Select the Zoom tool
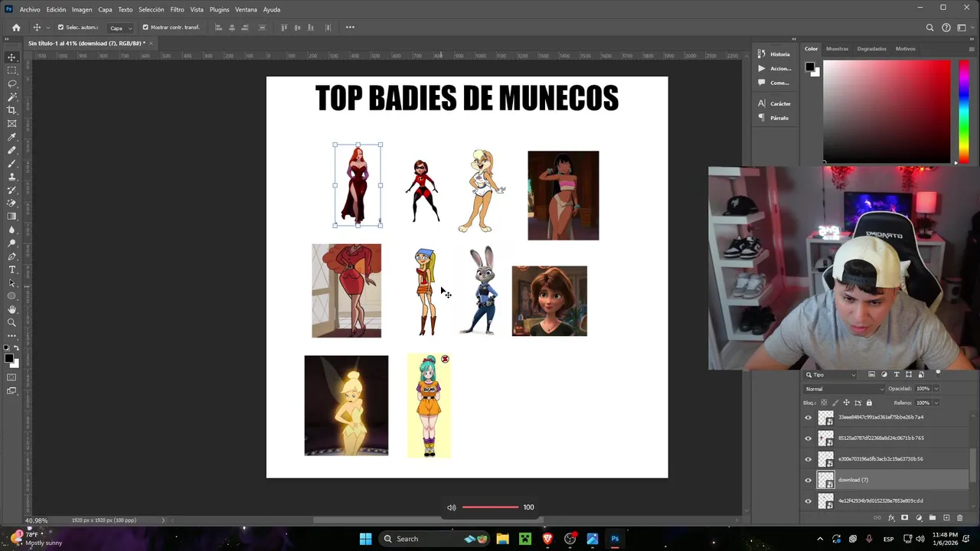The width and height of the screenshot is (980, 551). coord(11,322)
